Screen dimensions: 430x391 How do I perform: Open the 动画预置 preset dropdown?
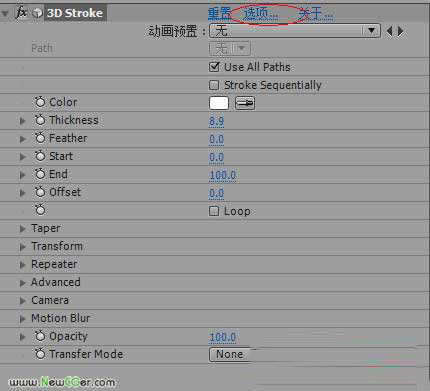click(295, 31)
